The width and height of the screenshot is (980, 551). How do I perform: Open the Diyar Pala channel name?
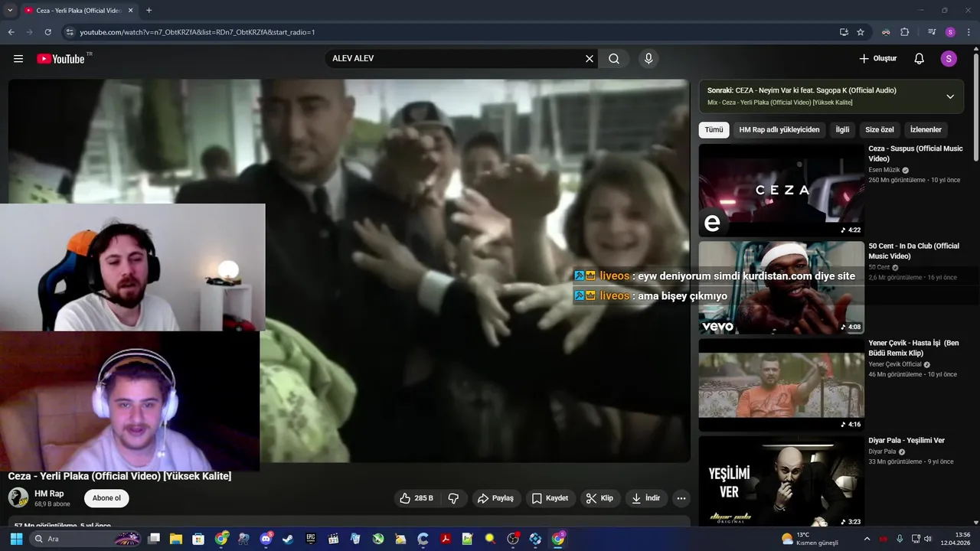(882, 452)
